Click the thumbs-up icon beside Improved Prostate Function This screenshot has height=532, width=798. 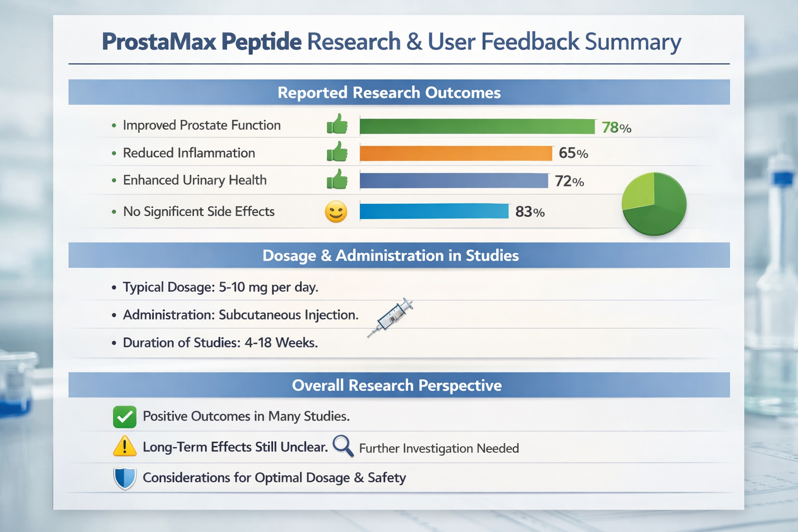point(337,124)
